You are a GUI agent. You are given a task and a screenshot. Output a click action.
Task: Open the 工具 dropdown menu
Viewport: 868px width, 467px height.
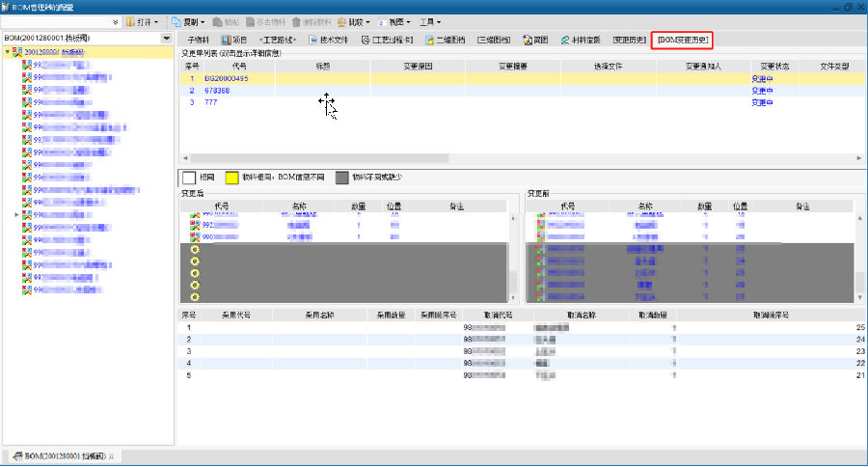[x=430, y=21]
